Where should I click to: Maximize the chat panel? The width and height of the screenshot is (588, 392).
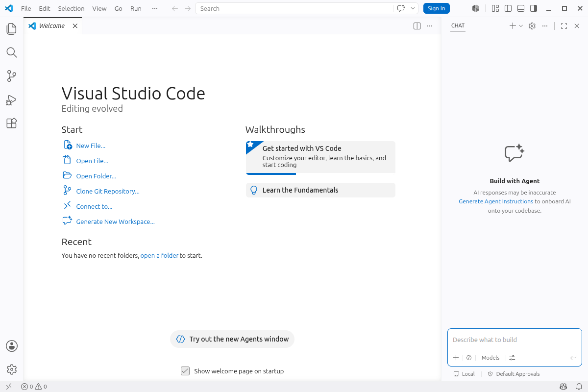(564, 26)
